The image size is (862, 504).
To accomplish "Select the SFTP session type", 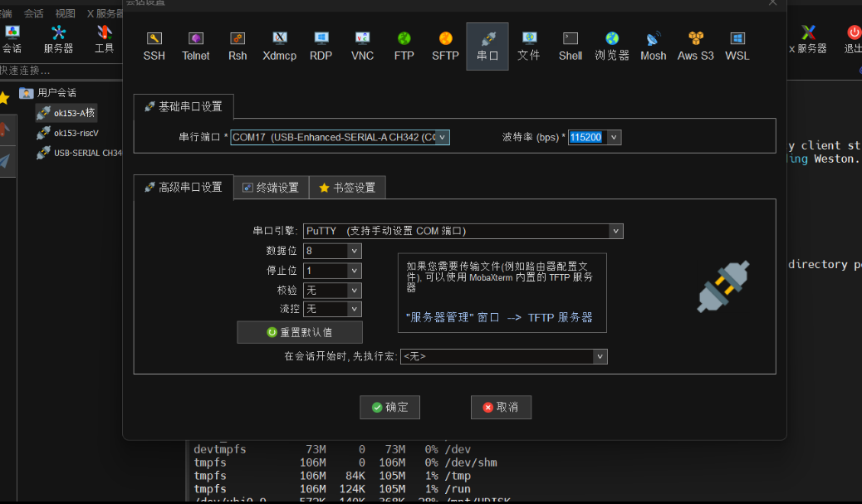I will tap(445, 46).
